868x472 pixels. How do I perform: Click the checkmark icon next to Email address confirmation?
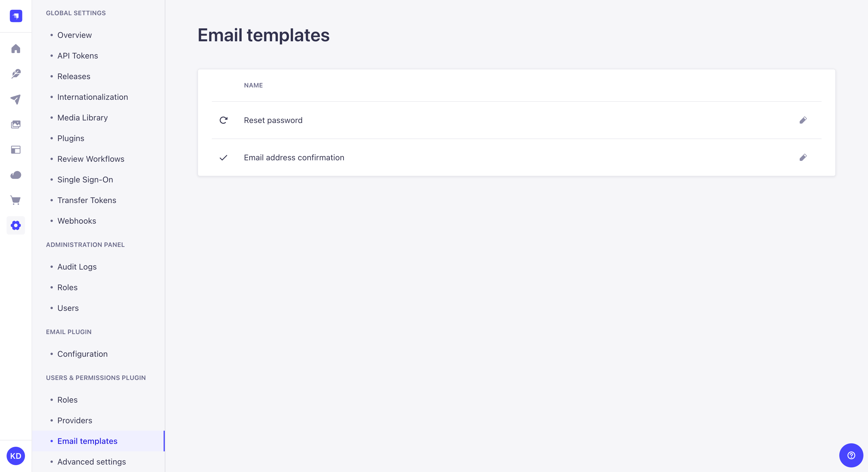(224, 157)
